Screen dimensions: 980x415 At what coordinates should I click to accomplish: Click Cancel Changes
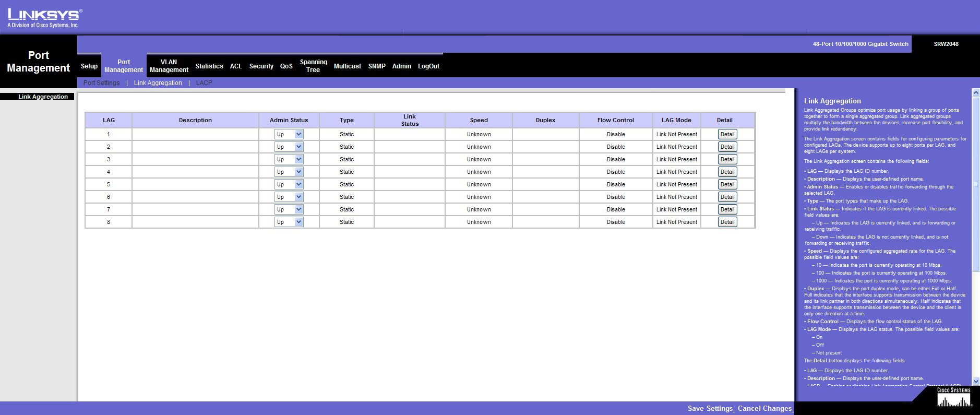764,408
